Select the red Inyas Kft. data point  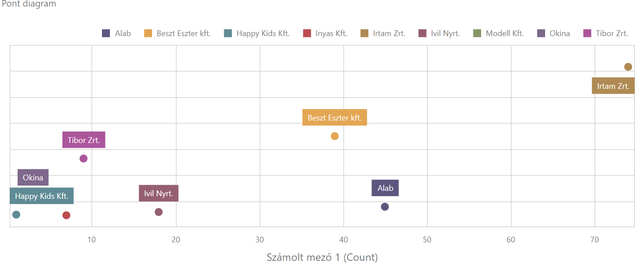[x=66, y=215]
